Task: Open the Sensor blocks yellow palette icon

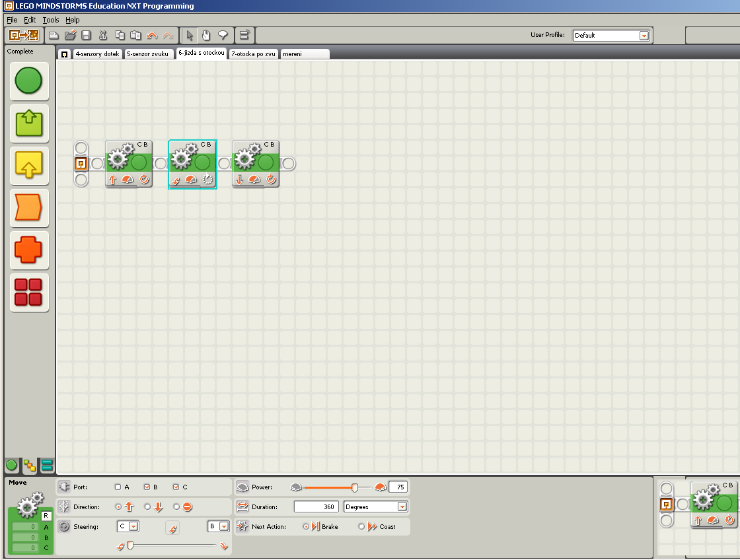Action: point(29,165)
